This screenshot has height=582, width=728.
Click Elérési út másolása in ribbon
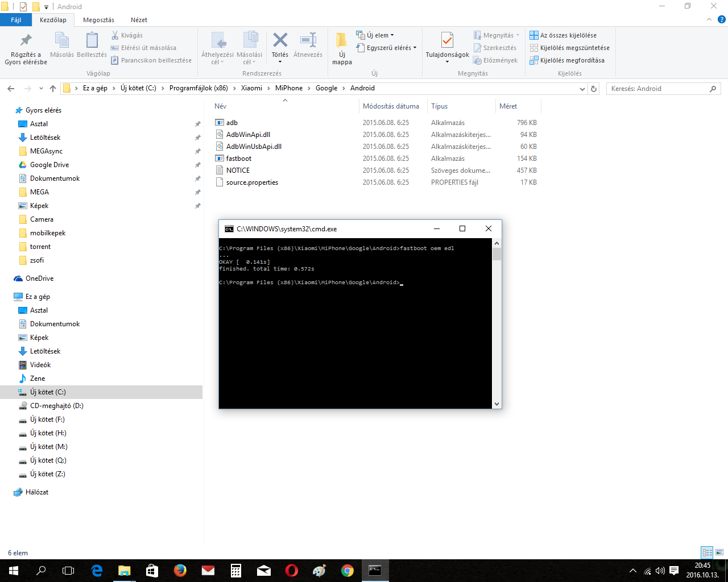143,48
